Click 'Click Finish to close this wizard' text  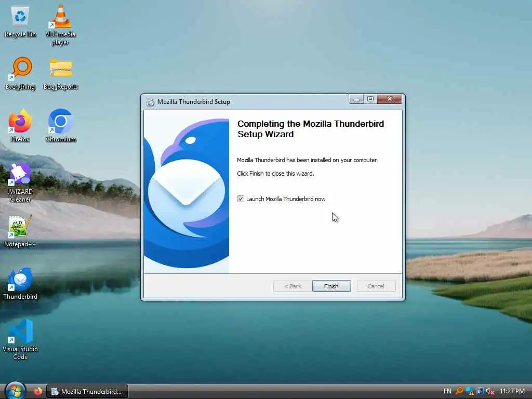coord(275,174)
